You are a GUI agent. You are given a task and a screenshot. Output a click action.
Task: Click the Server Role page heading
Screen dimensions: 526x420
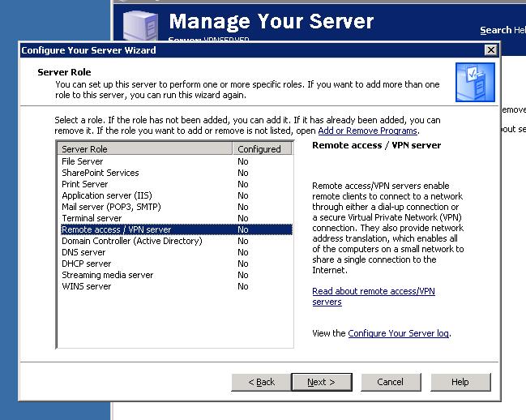[x=64, y=72]
